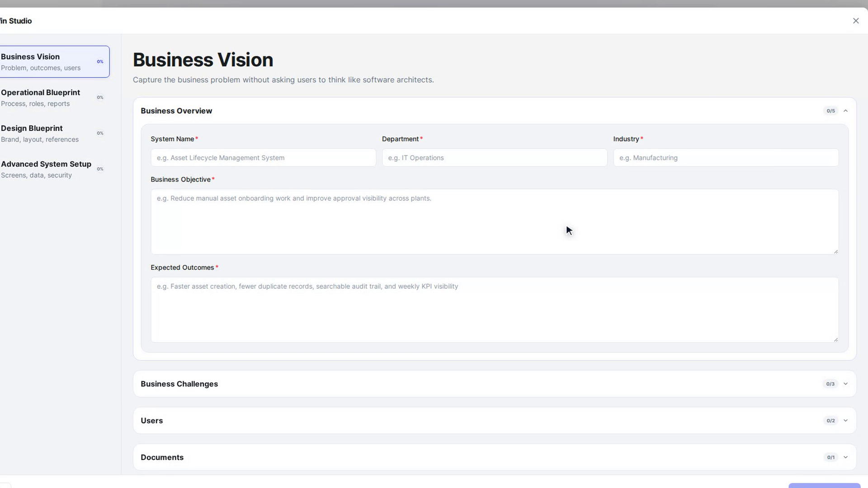868x488 pixels.
Task: Click the Operational Blueprint 0% indicator
Action: [x=100, y=97]
